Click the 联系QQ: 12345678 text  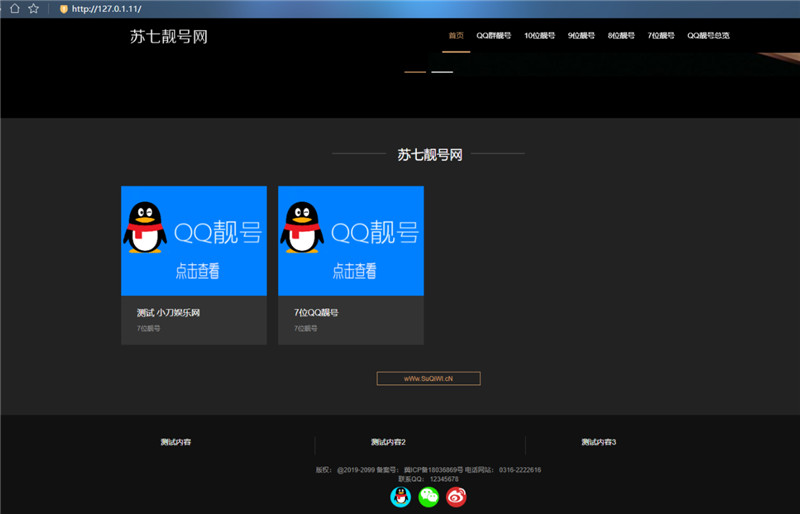tap(428, 479)
